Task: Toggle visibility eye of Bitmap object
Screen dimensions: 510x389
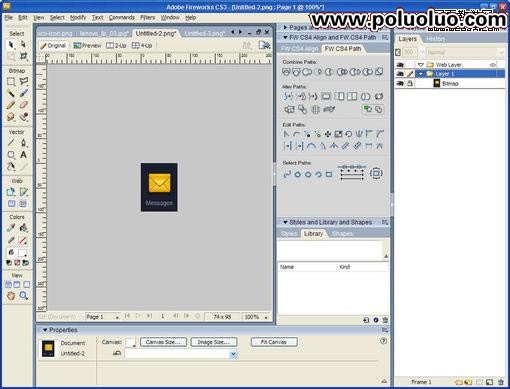Action: point(401,83)
